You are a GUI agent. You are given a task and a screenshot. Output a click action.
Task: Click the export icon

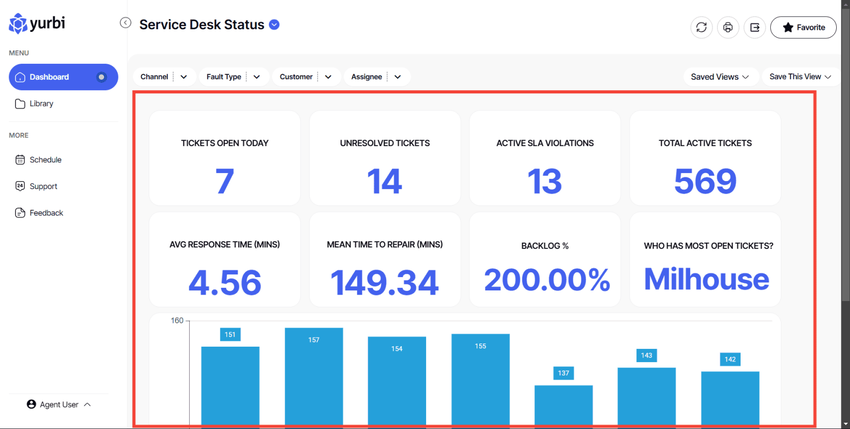coord(755,27)
